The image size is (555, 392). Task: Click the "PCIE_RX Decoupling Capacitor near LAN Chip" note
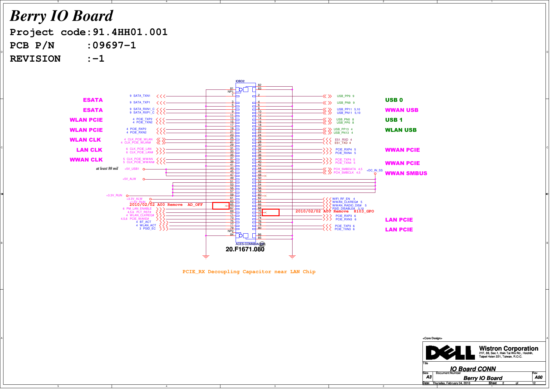(249, 272)
